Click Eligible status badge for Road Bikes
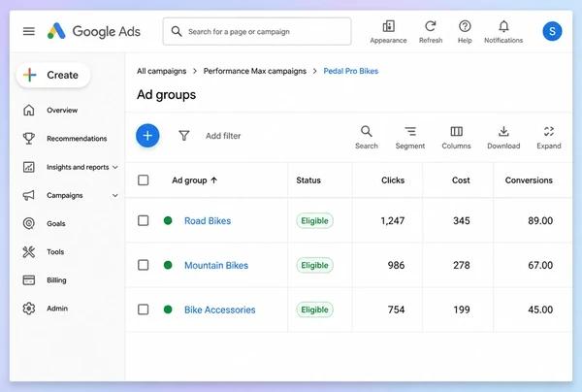This screenshot has width=582, height=392. (314, 221)
